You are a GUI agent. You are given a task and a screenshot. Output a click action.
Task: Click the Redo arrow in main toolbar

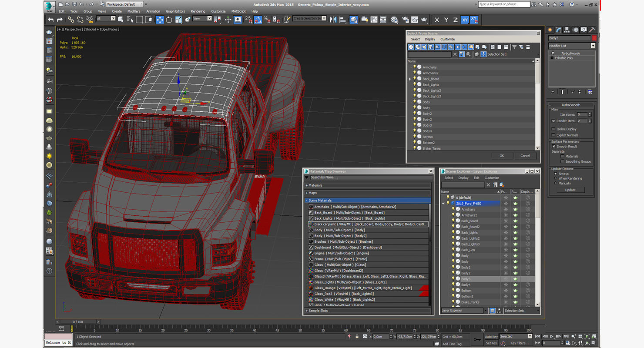[x=60, y=20]
